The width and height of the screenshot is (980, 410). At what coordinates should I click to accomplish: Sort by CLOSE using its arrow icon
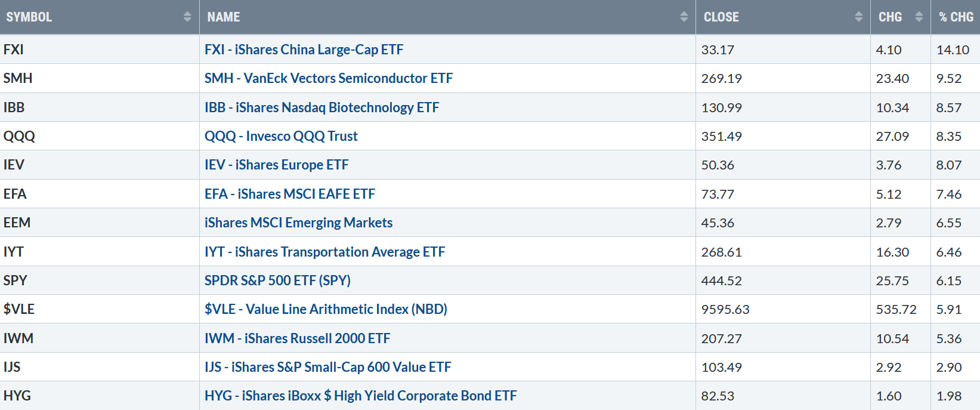coord(858,17)
